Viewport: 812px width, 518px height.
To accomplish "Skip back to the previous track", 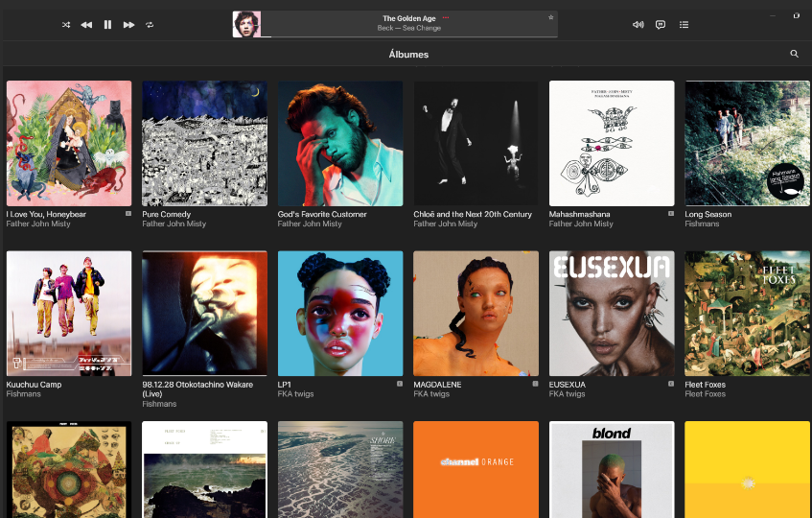I will coord(86,24).
